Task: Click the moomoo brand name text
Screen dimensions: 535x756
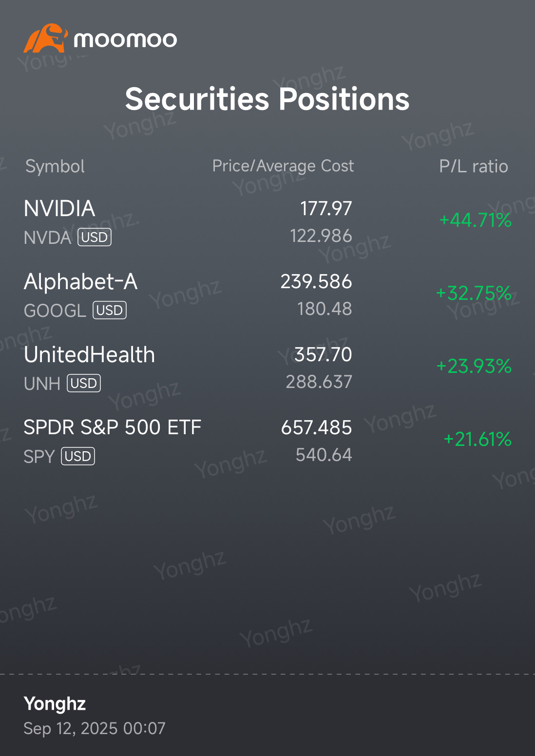Action: coord(125,39)
